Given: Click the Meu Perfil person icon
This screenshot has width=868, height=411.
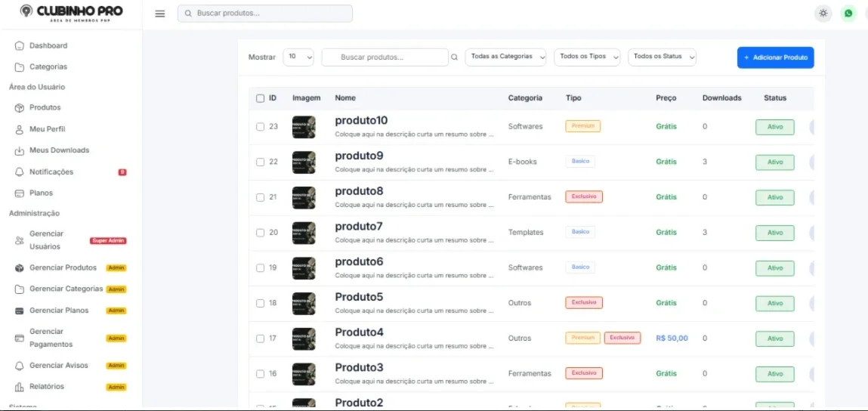Looking at the screenshot, I should (x=20, y=129).
